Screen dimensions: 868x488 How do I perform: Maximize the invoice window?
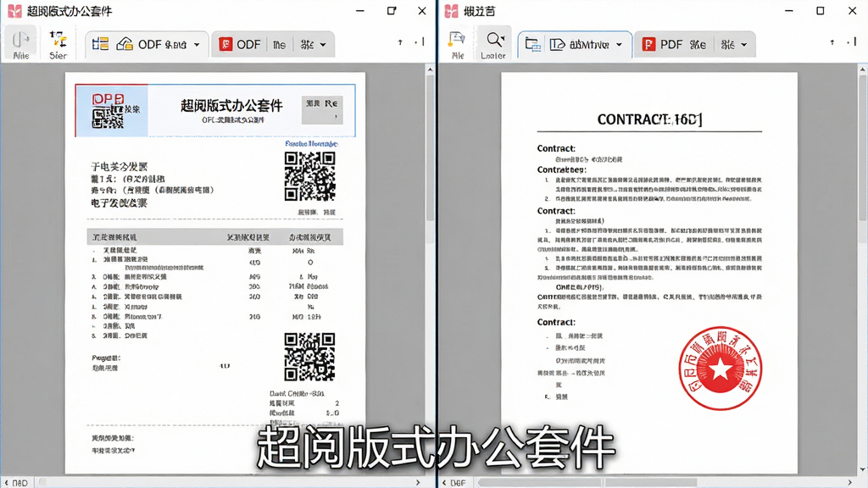click(x=392, y=10)
